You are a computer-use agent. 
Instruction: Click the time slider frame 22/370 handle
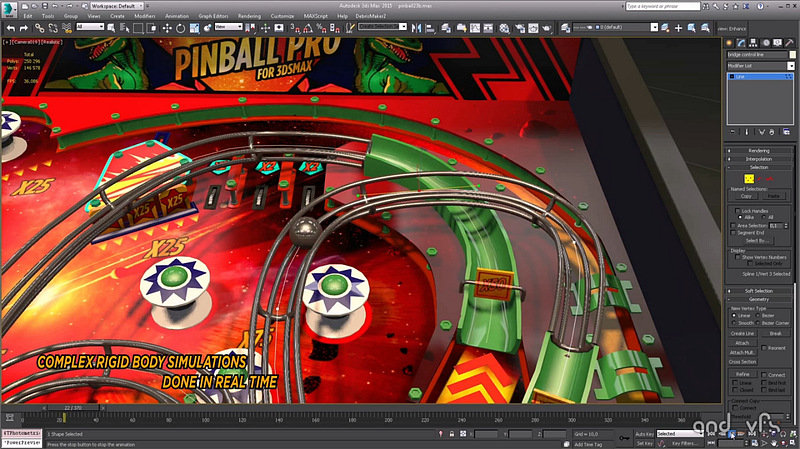click(74, 408)
